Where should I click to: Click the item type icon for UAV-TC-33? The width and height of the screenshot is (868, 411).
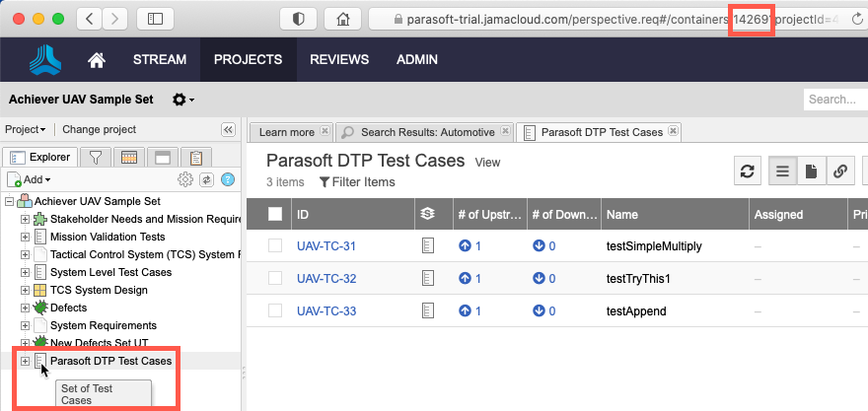coord(428,310)
